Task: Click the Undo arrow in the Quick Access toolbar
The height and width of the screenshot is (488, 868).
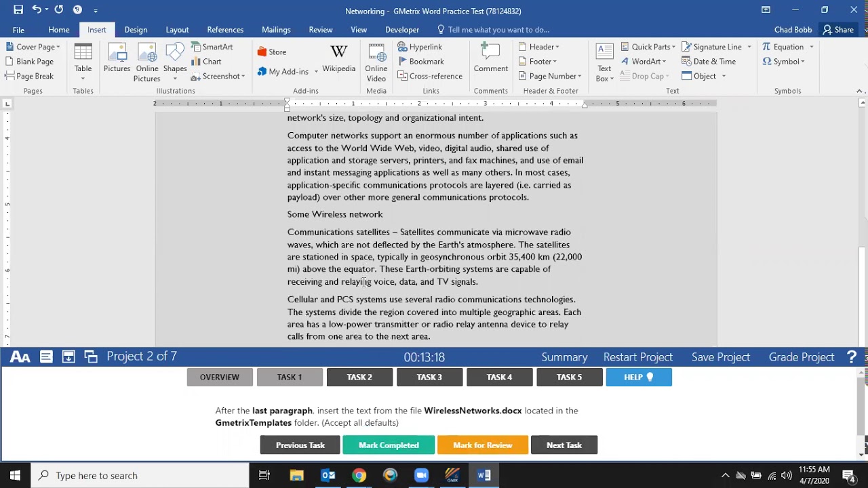Action: (37, 10)
